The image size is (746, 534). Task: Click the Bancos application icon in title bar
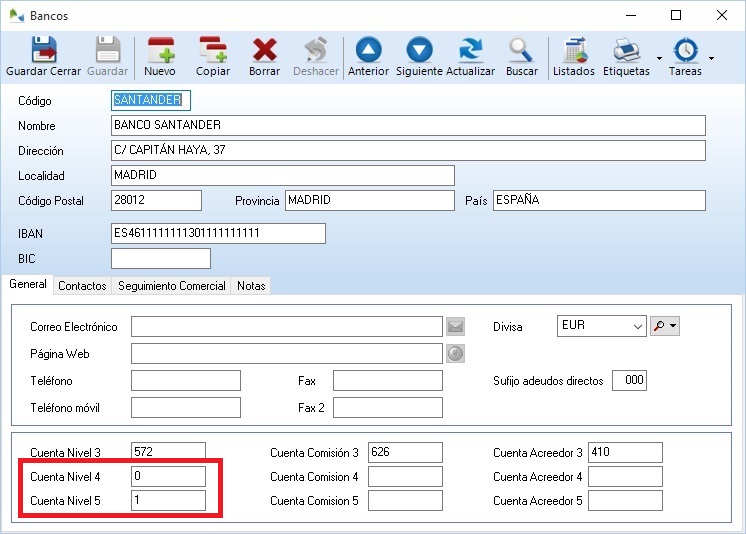(x=16, y=16)
